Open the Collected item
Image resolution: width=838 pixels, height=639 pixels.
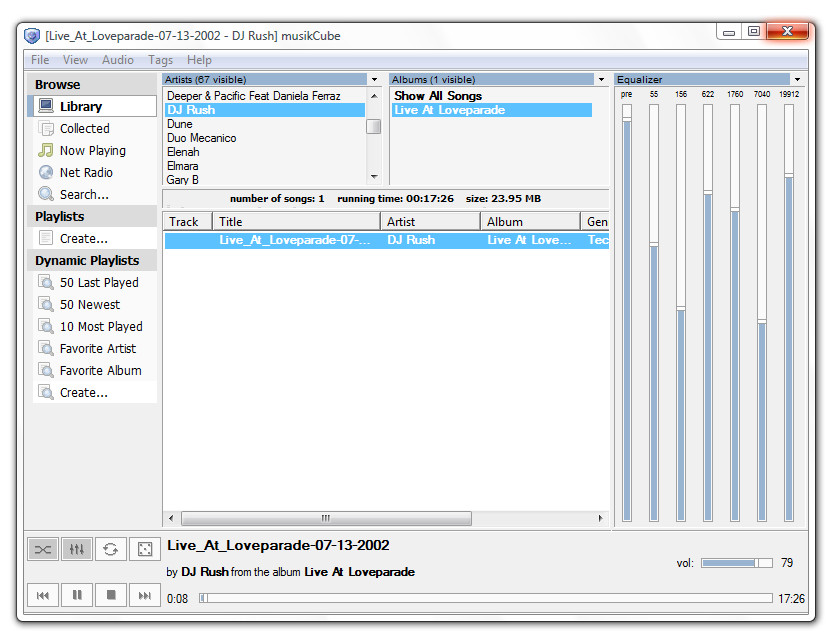[95, 128]
